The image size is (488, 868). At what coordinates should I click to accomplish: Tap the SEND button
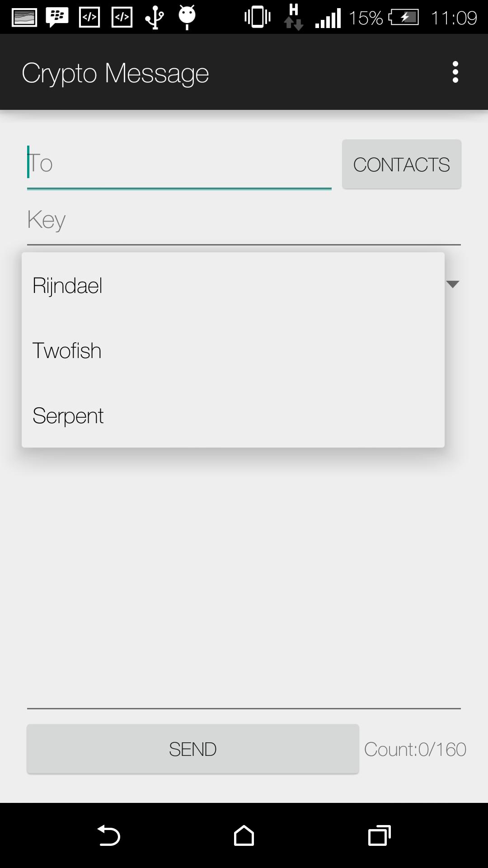(193, 749)
